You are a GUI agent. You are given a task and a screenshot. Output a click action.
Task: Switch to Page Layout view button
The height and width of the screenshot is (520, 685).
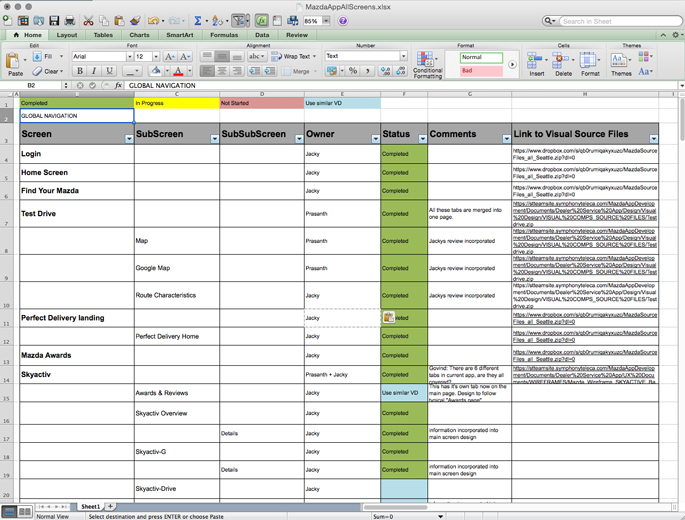coord(25,512)
